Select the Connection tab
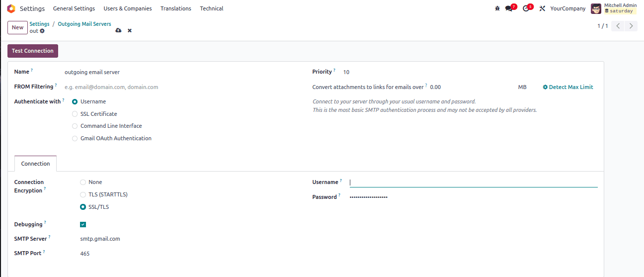The height and width of the screenshot is (277, 644). [x=35, y=164]
